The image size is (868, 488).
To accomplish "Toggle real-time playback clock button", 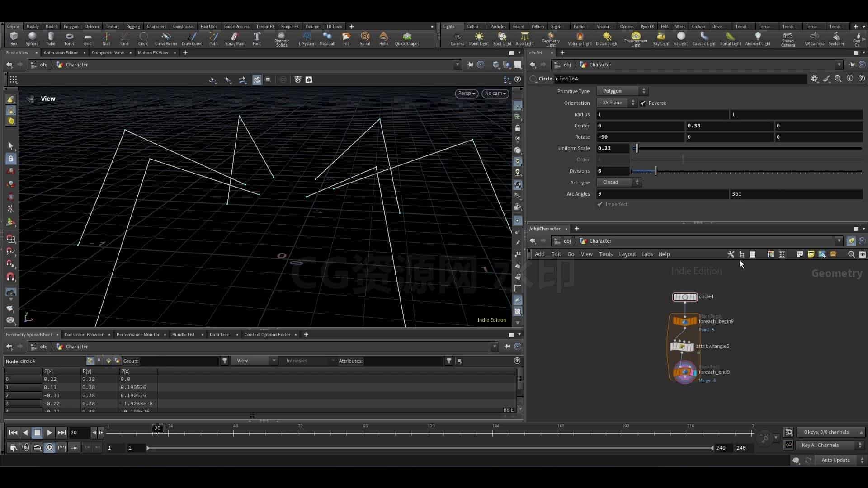I will (x=50, y=447).
